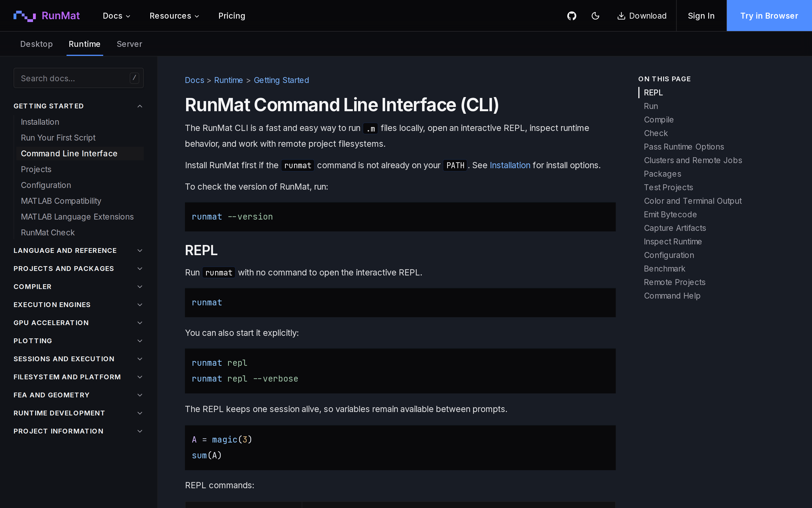The height and width of the screenshot is (508, 812).
Task: Open the Docs dropdown menu
Action: [116, 16]
